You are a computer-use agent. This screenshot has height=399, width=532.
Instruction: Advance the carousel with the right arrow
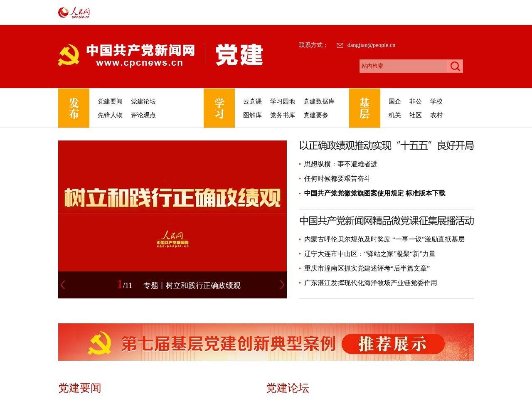tap(282, 285)
